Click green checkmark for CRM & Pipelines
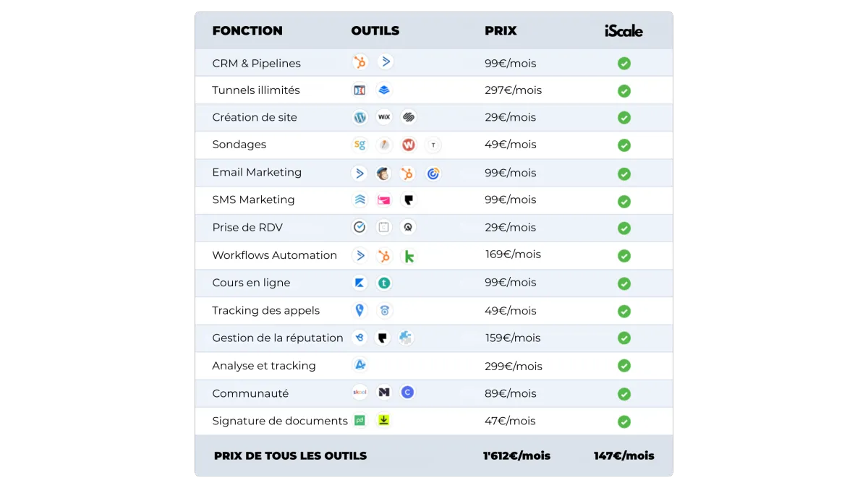Screen dimensions: 868x488 (624, 64)
